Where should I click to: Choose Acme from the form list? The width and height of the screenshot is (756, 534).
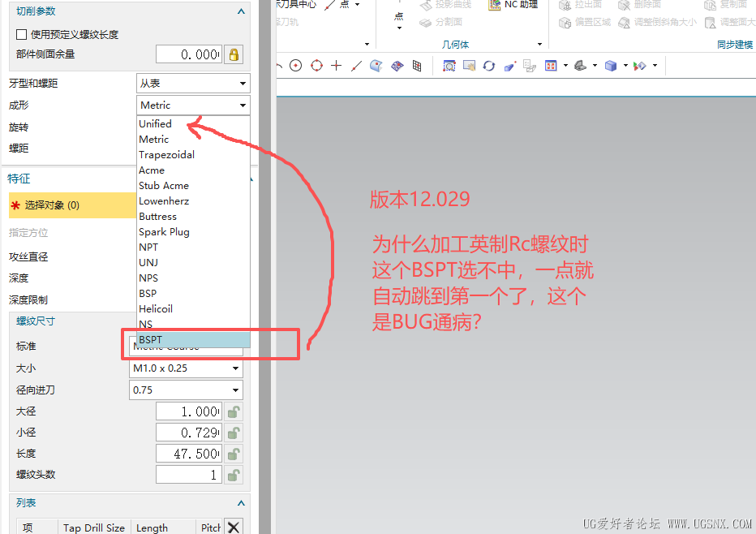click(193, 170)
